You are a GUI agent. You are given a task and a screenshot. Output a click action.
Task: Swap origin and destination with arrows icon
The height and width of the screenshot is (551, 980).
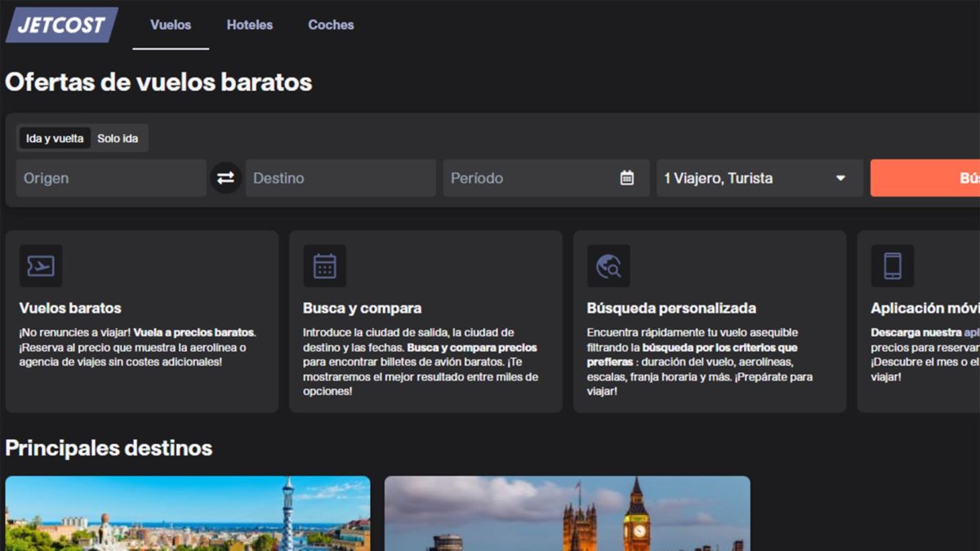tap(226, 178)
